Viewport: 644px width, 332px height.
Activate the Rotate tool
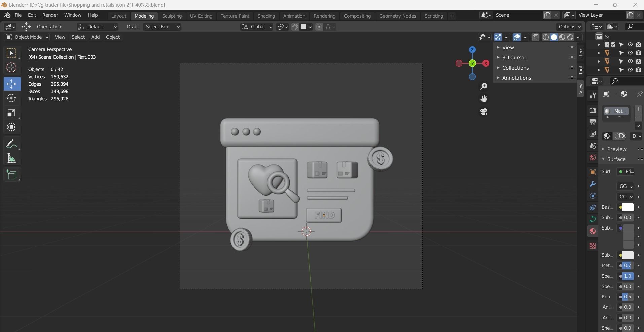(11, 98)
